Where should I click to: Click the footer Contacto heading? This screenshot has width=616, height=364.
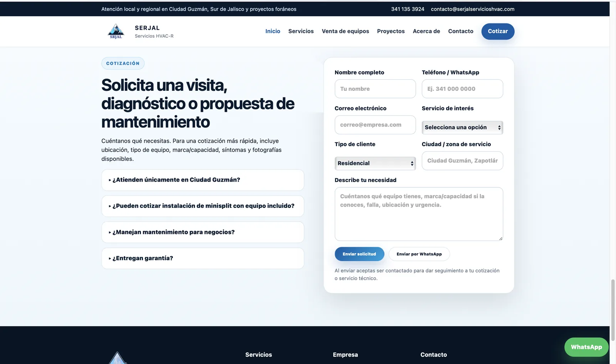434,355
